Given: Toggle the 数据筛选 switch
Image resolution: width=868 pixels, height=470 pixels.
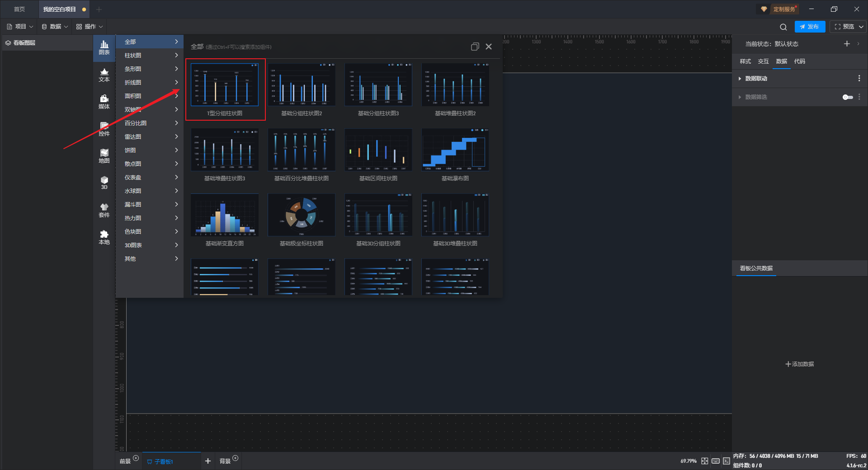Looking at the screenshot, I should tap(848, 97).
